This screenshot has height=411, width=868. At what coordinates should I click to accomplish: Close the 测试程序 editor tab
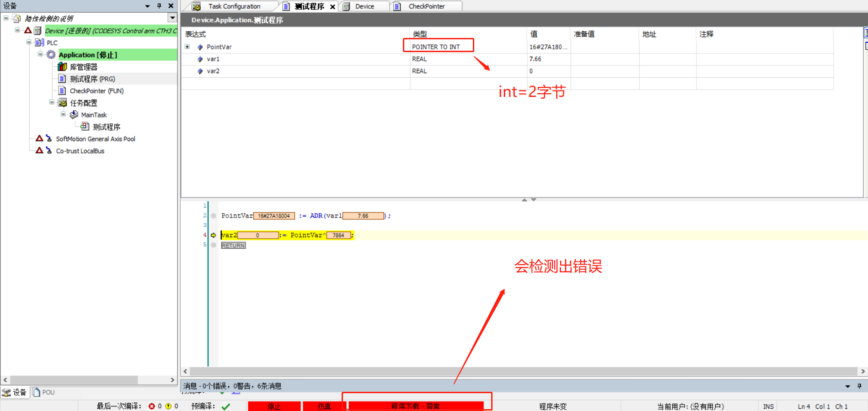(x=332, y=6)
